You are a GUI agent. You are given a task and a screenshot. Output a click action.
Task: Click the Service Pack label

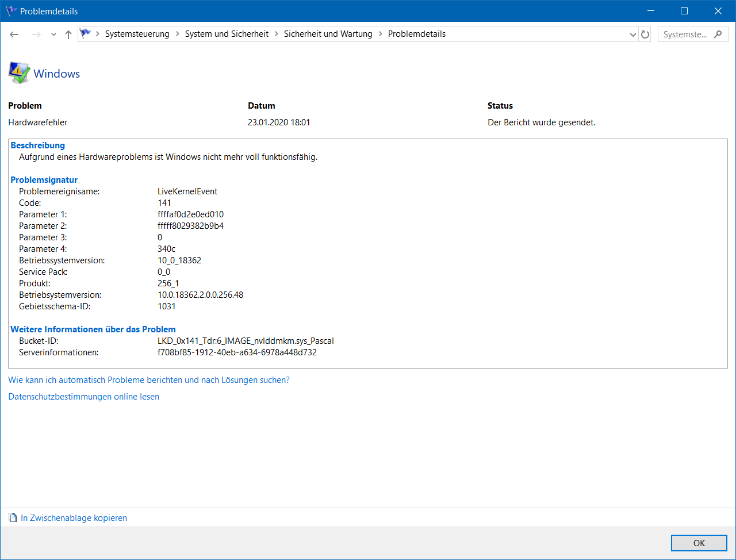tap(43, 272)
